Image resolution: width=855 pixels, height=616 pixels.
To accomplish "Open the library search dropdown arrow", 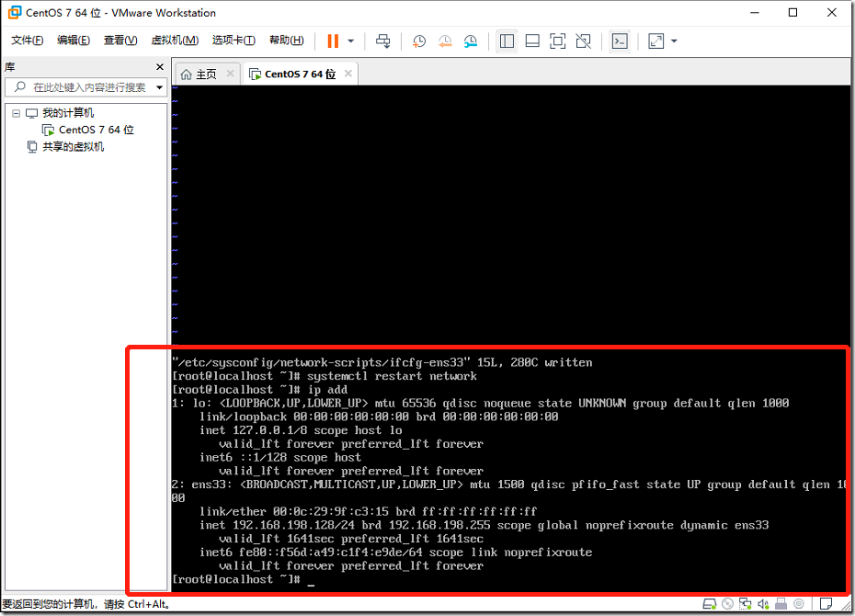I will click(159, 87).
